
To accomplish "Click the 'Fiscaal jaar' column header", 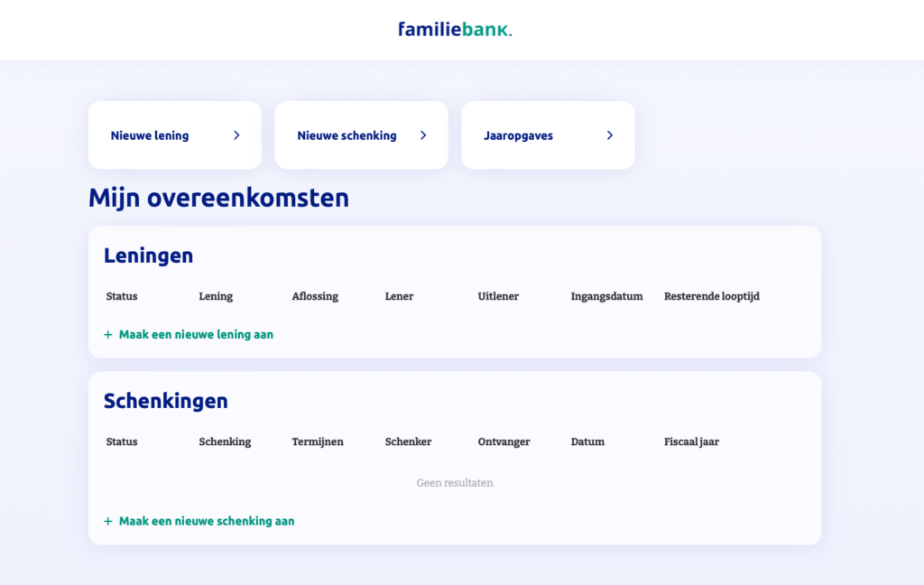I will tap(692, 441).
